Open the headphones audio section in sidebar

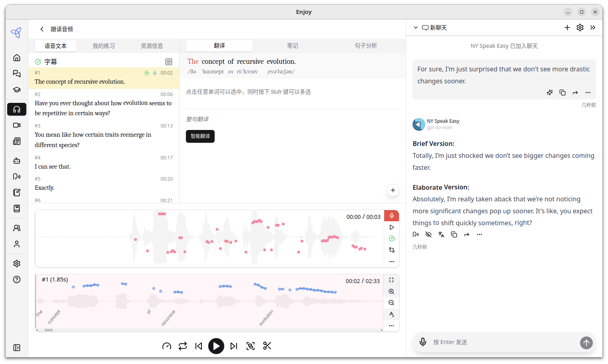point(17,109)
